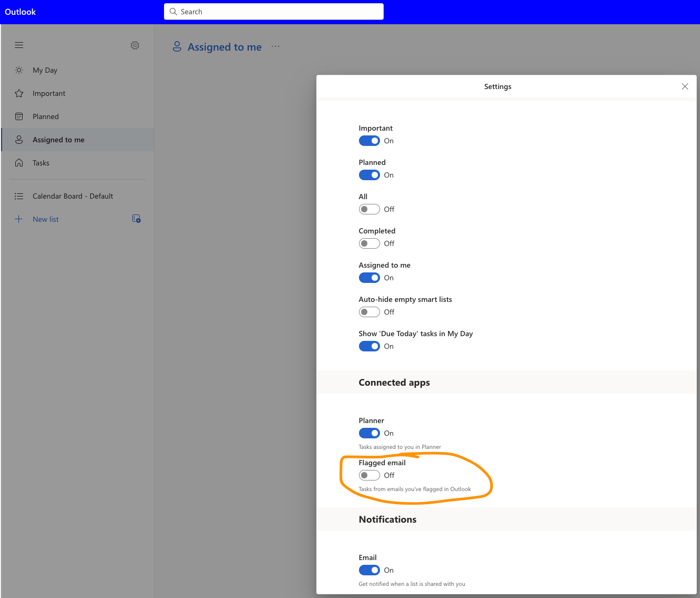Click the Outlook wordmark

click(20, 11)
